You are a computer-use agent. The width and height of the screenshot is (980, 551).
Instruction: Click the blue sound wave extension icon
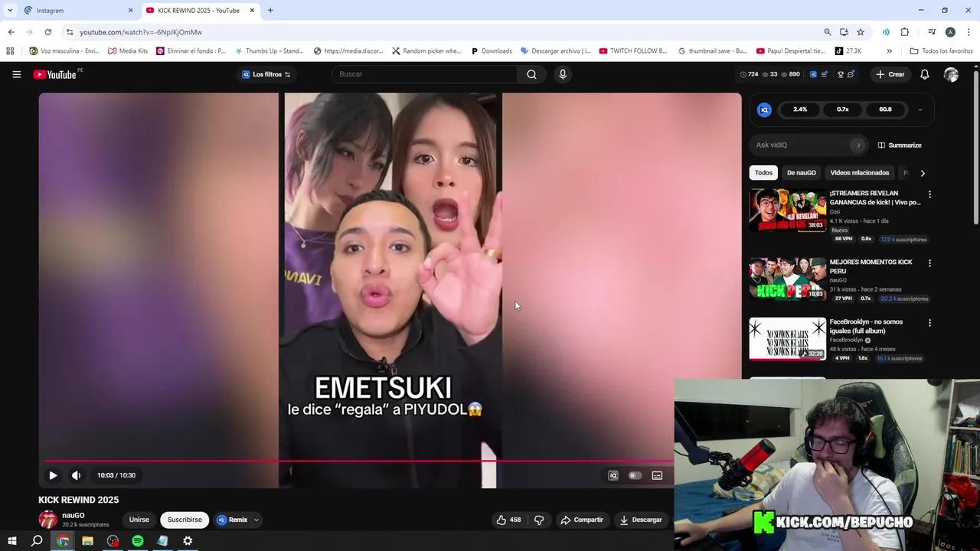pyautogui.click(x=886, y=32)
